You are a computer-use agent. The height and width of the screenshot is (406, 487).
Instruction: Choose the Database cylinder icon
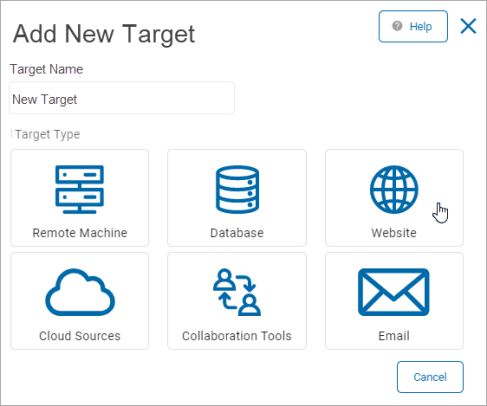(x=237, y=189)
